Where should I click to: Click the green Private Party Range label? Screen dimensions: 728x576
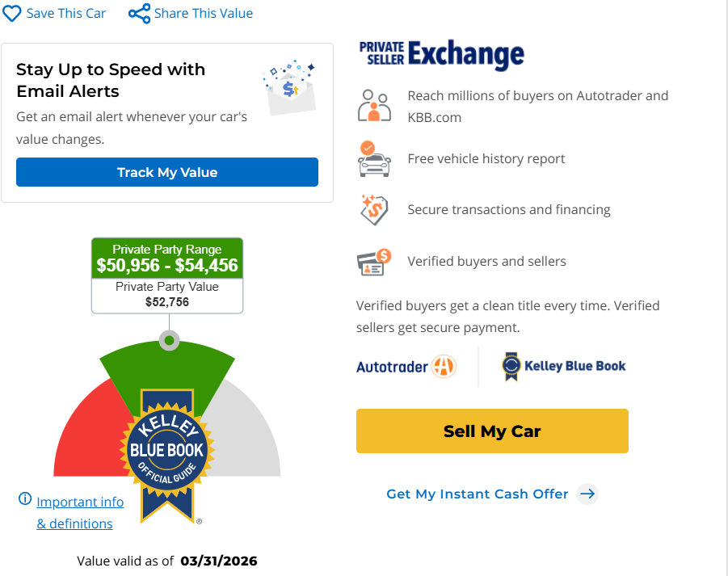coord(167,258)
